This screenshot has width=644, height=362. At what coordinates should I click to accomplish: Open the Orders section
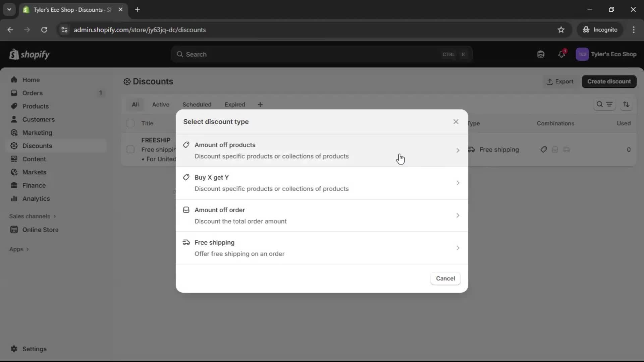(x=32, y=93)
